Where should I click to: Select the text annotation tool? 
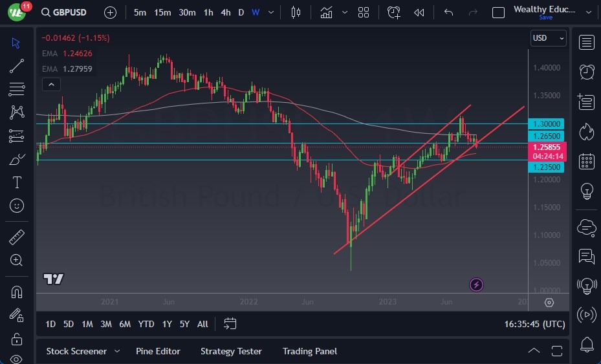coord(17,182)
